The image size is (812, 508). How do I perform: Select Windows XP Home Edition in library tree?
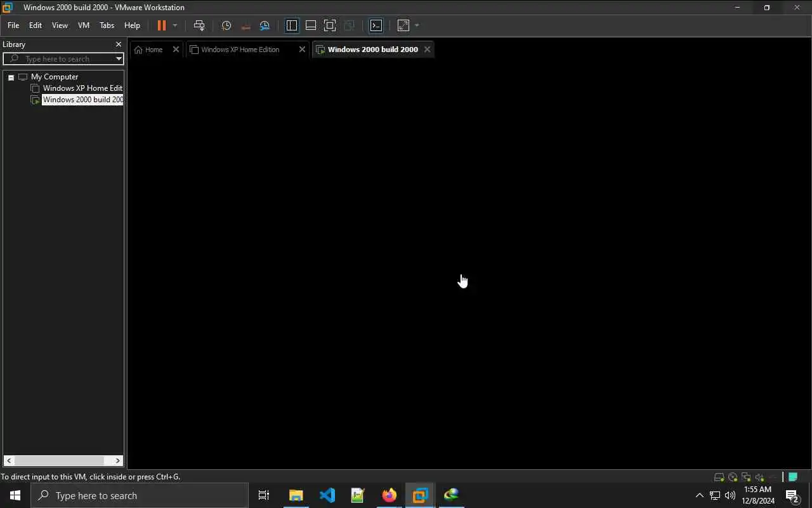(82, 88)
